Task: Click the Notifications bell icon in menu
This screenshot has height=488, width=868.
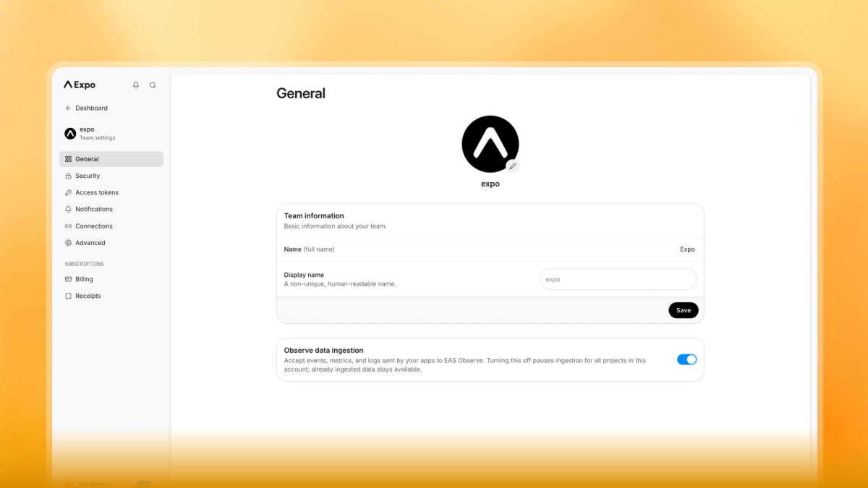Action: pyautogui.click(x=68, y=209)
